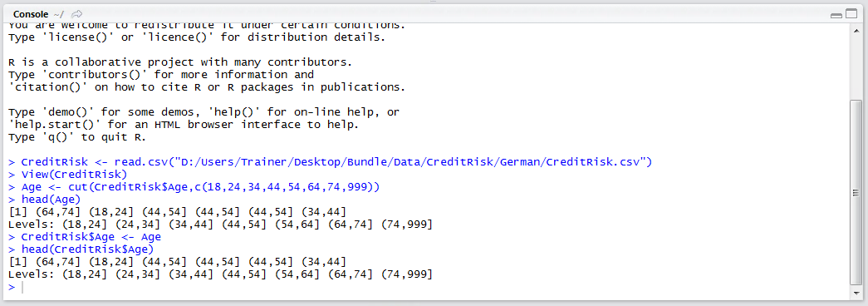Screen dimensions: 868x306
Task: Click the Age <- cut(...) command line
Action: pyautogui.click(x=194, y=187)
